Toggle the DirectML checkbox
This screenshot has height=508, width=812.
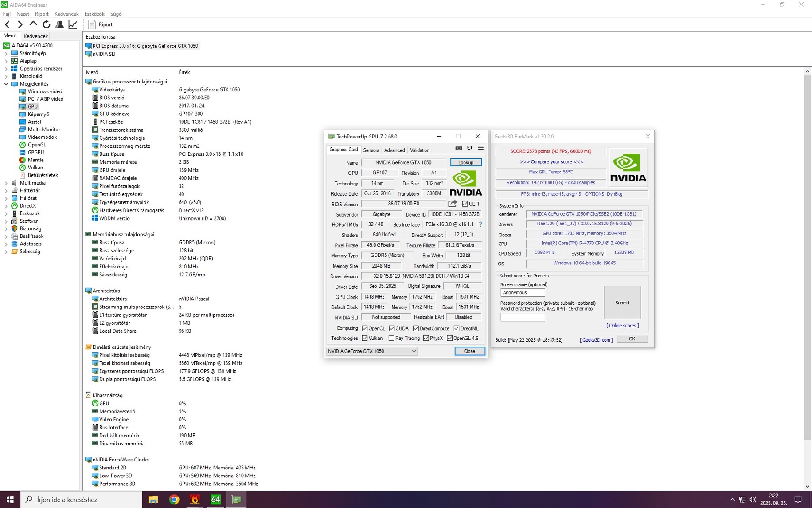457,329
